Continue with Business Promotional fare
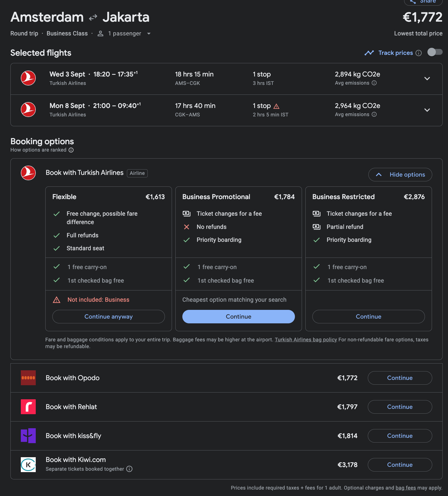The image size is (448, 496). pos(238,317)
